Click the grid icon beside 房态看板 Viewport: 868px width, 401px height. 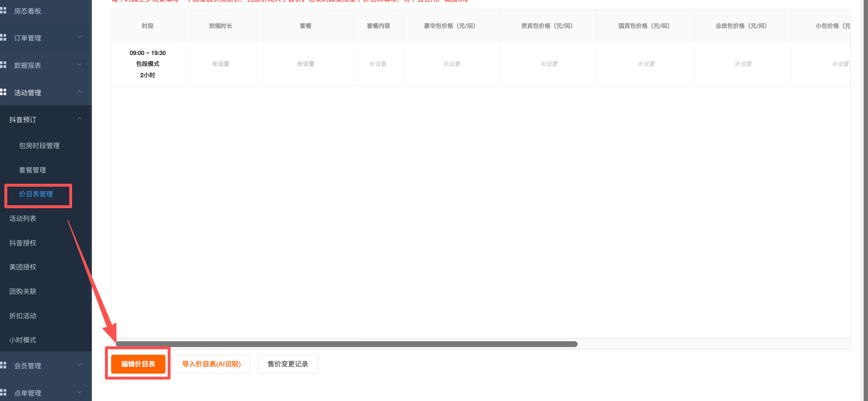(x=3, y=11)
